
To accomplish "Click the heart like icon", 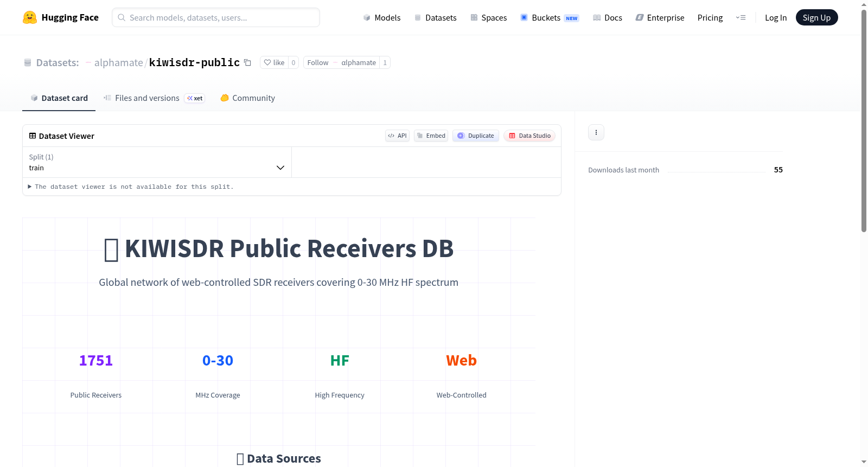I will pos(267,62).
